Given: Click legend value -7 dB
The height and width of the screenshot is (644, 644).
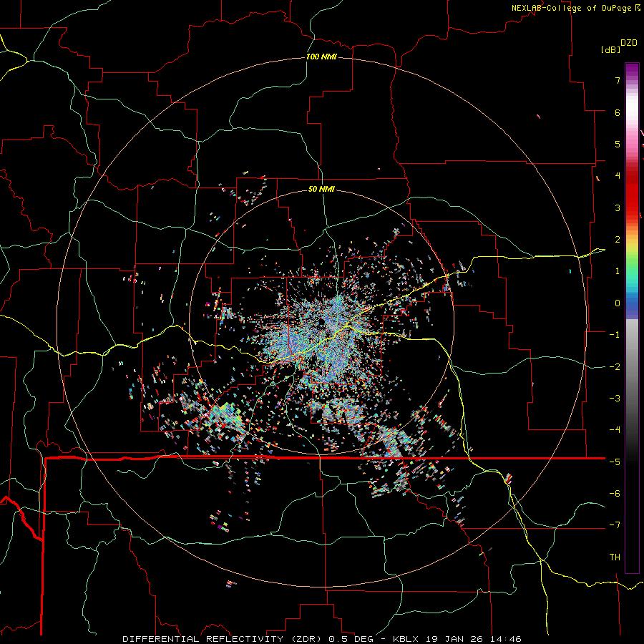Looking at the screenshot, I should (x=615, y=525).
